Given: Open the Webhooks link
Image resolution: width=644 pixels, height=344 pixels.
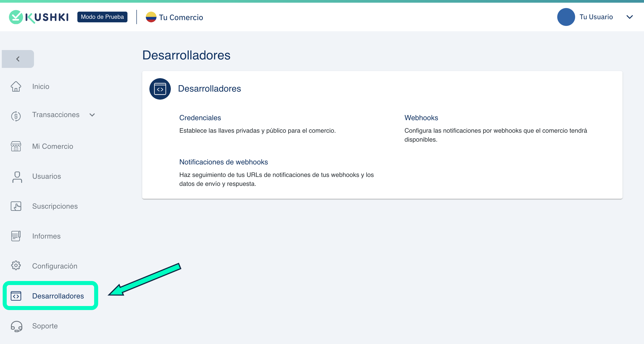Looking at the screenshot, I should pyautogui.click(x=421, y=118).
